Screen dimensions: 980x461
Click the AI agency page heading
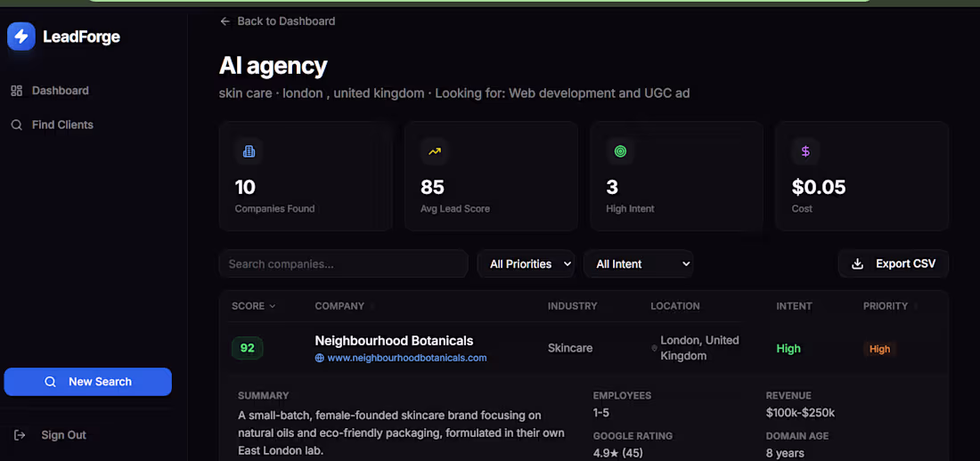274,66
